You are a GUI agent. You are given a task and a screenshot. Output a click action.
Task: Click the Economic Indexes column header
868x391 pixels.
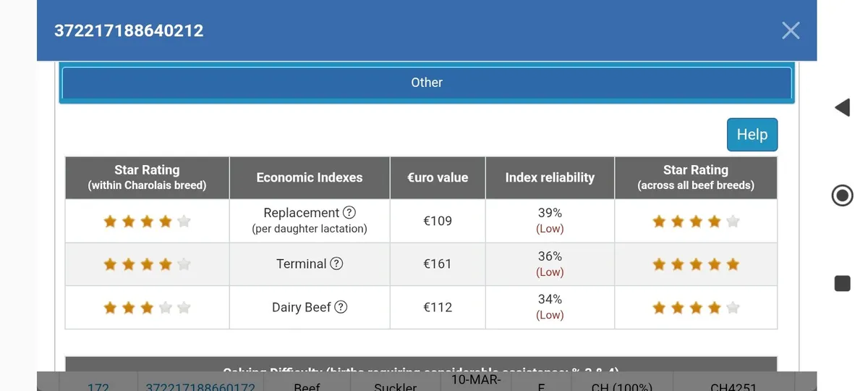(310, 177)
